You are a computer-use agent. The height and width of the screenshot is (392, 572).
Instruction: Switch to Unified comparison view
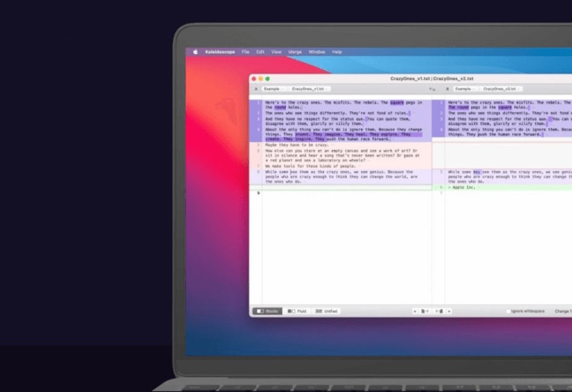327,311
